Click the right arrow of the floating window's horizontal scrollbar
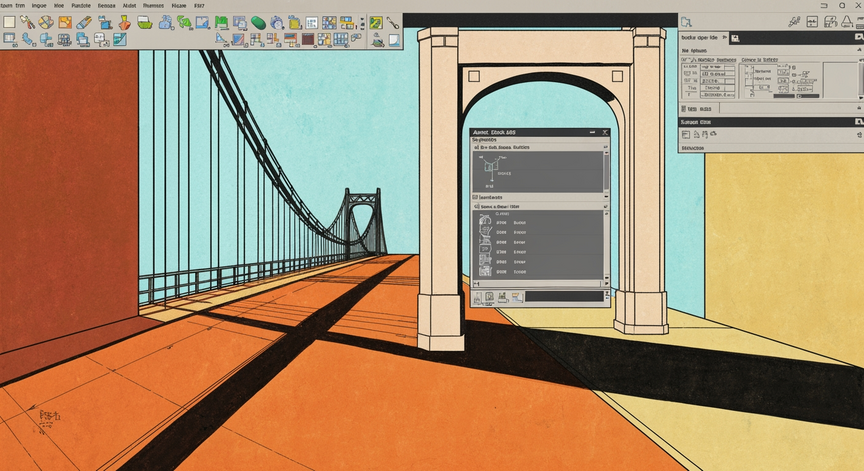864x471 pixels. tap(606, 284)
